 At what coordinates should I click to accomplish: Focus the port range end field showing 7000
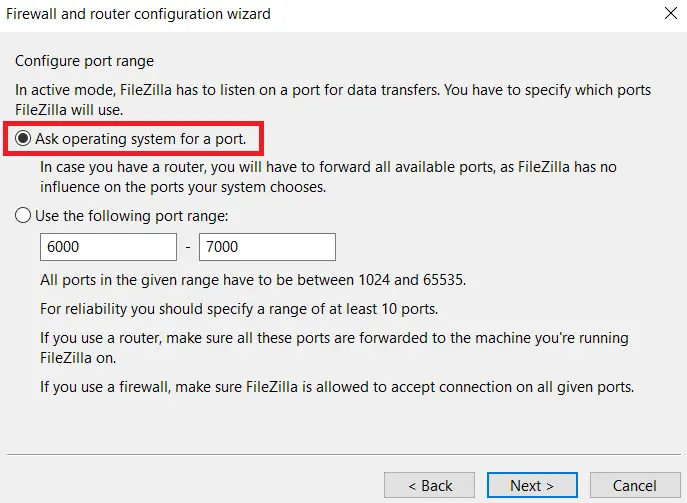click(x=267, y=247)
